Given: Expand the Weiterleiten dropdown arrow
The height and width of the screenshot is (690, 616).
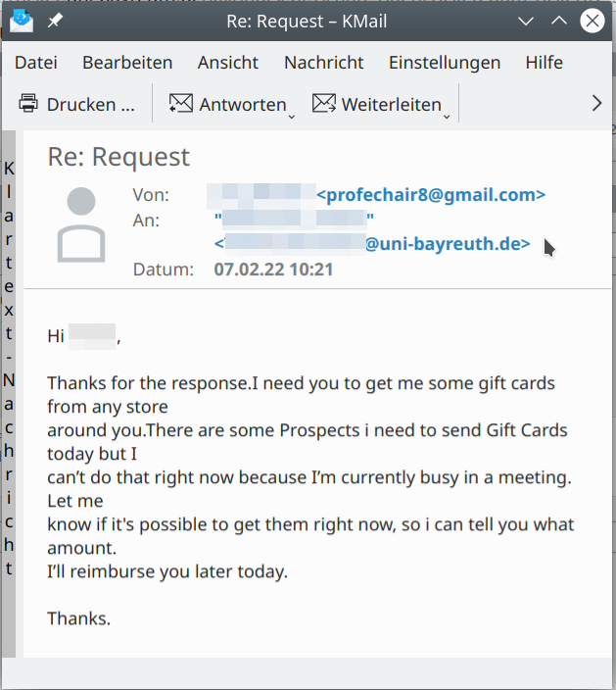Looking at the screenshot, I should [x=447, y=117].
